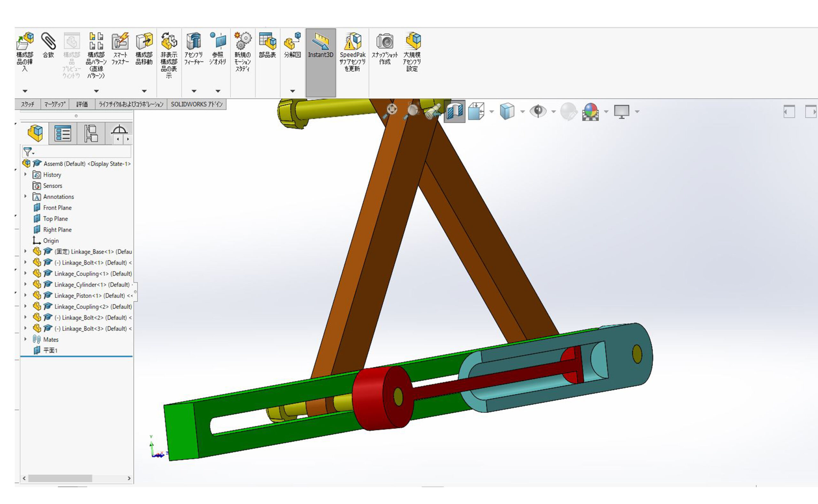Expand the Annotations folder
Viewport: 818px width, 504px height.
(x=25, y=196)
